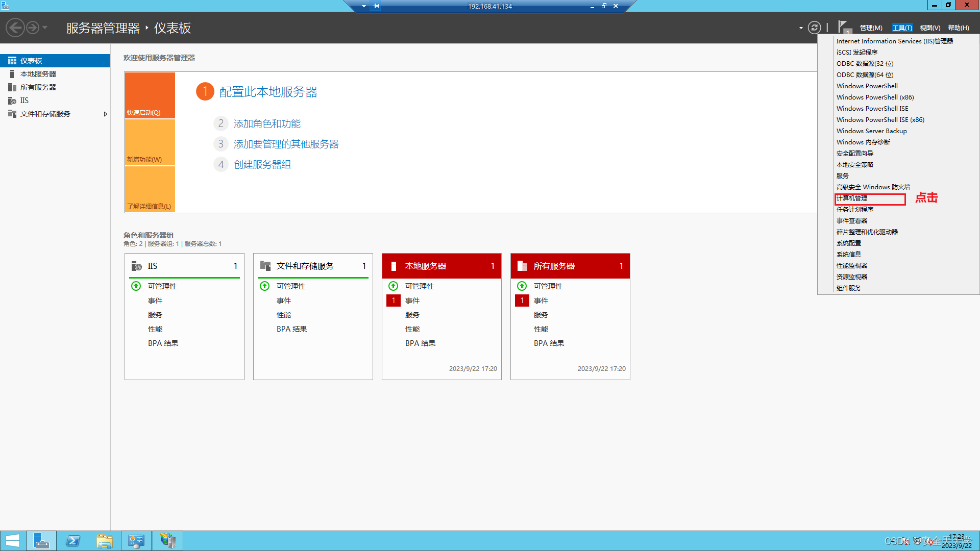
Task: Choose 本地安全策略 from tools menu
Action: pyautogui.click(x=855, y=165)
